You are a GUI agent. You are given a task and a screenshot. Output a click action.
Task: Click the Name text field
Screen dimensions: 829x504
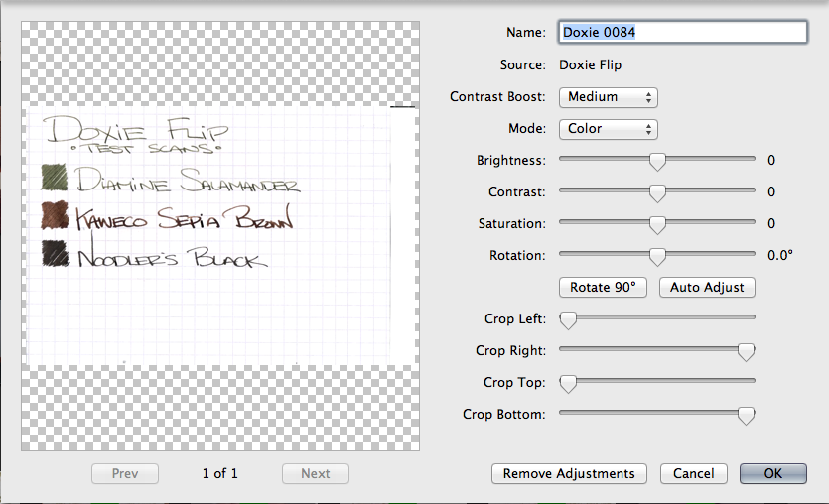pyautogui.click(x=683, y=32)
